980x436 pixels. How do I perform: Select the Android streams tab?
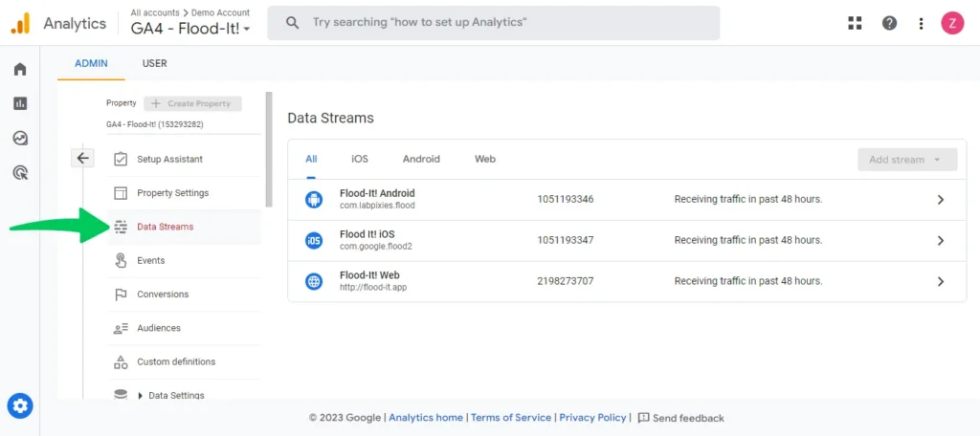tap(421, 160)
